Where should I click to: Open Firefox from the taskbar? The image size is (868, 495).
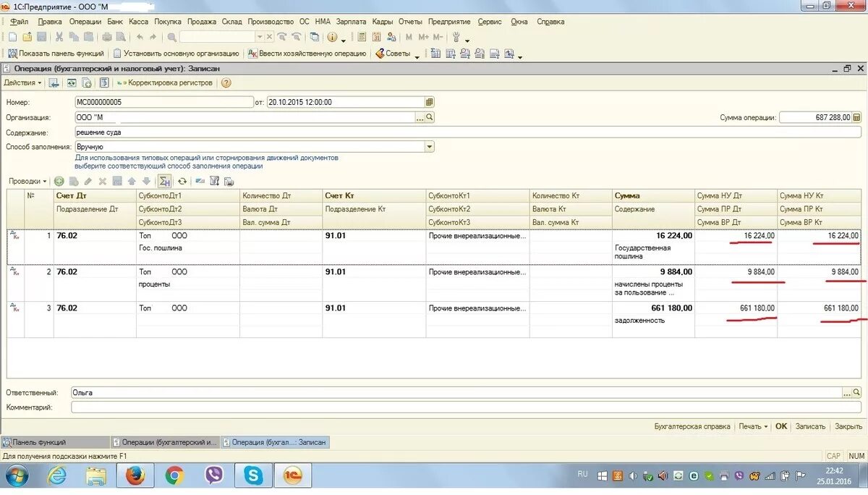click(135, 475)
